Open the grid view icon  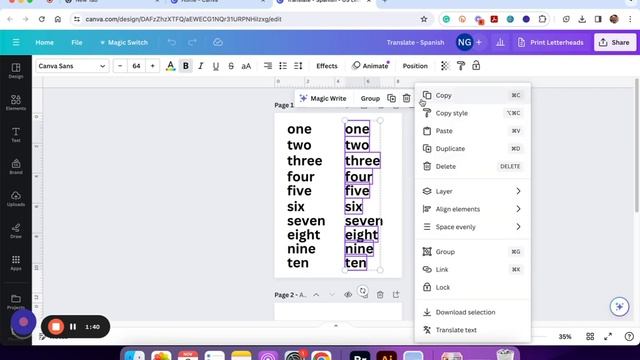coord(590,337)
